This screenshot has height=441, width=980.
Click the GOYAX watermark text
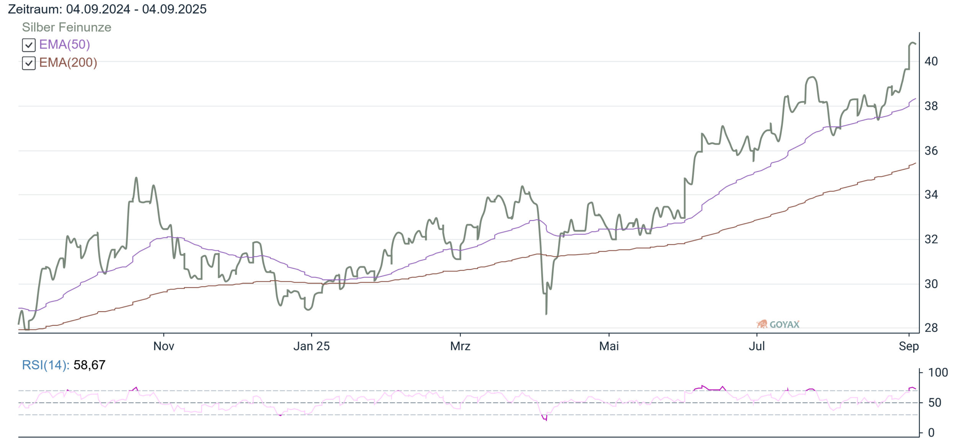784,325
